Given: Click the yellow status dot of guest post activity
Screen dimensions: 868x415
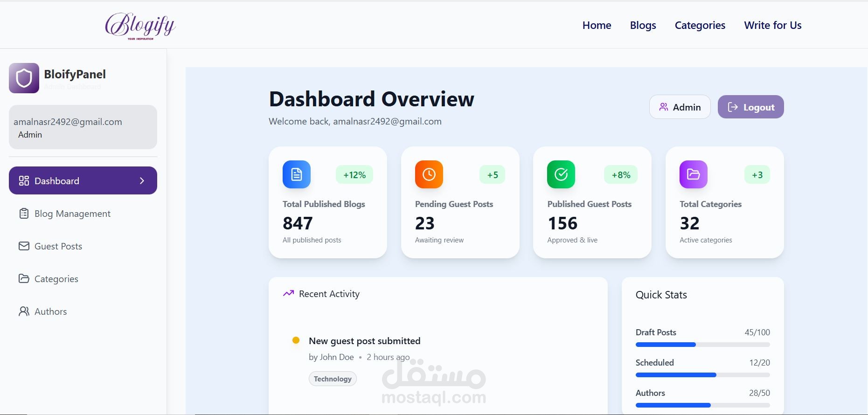Looking at the screenshot, I should (296, 340).
